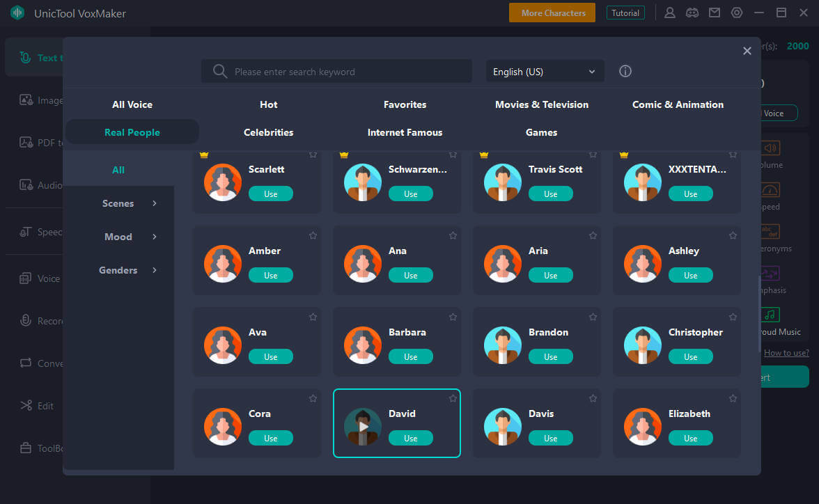This screenshot has height=504, width=819.
Task: Open the settings target icon
Action: pyautogui.click(x=737, y=13)
